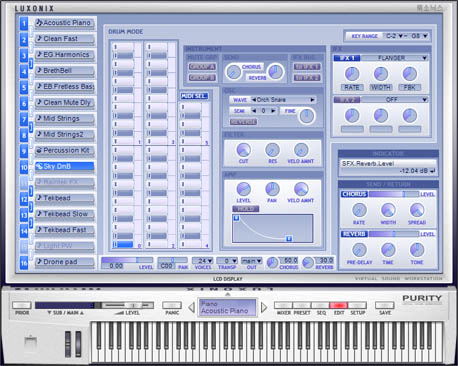
Task: Click the PANIC button
Action: pos(172,305)
